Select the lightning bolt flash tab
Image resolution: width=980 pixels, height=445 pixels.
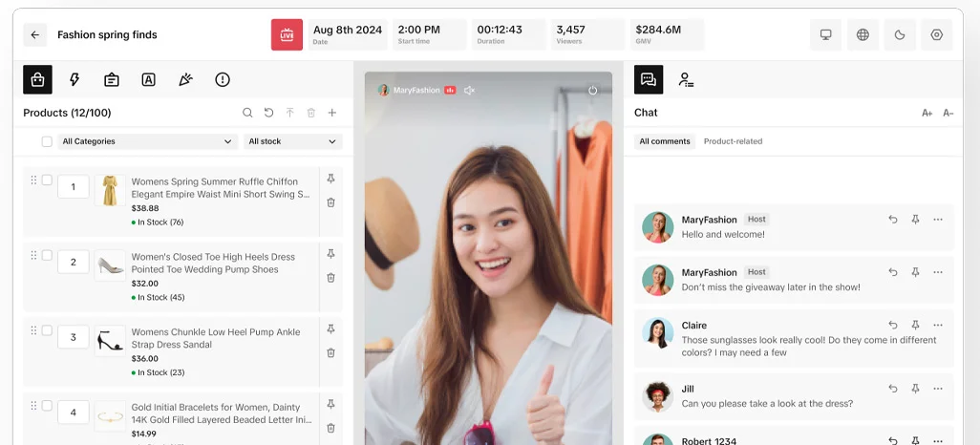(75, 79)
